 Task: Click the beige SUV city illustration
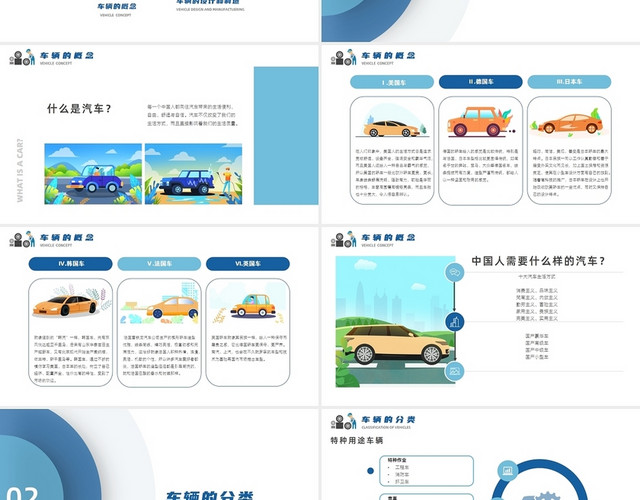395,322
